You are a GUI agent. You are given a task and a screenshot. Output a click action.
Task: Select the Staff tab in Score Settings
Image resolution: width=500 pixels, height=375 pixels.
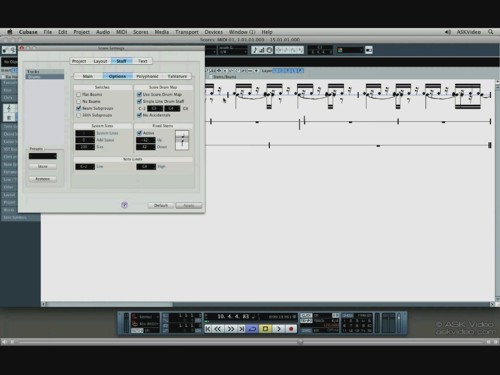coord(121,61)
